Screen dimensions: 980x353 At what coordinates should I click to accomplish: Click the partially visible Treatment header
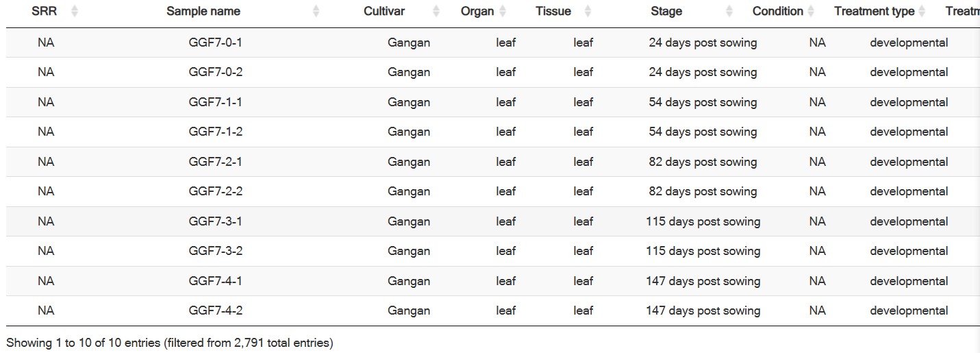coord(962,12)
